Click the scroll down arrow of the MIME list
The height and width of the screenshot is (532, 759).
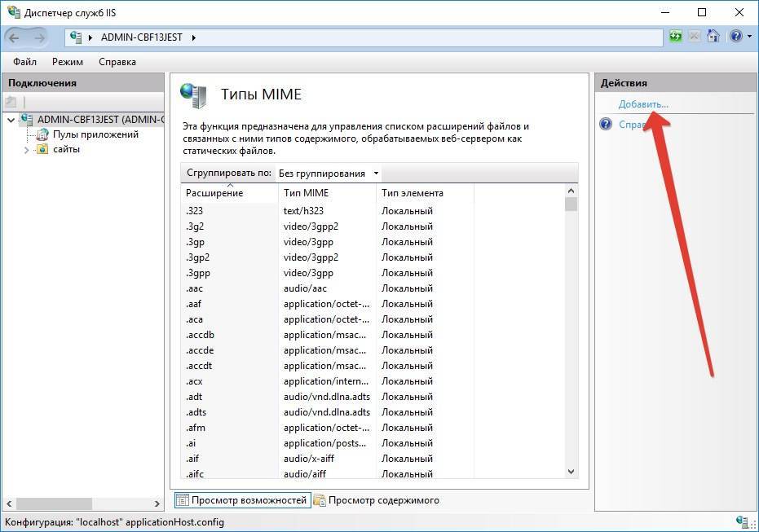[571, 472]
